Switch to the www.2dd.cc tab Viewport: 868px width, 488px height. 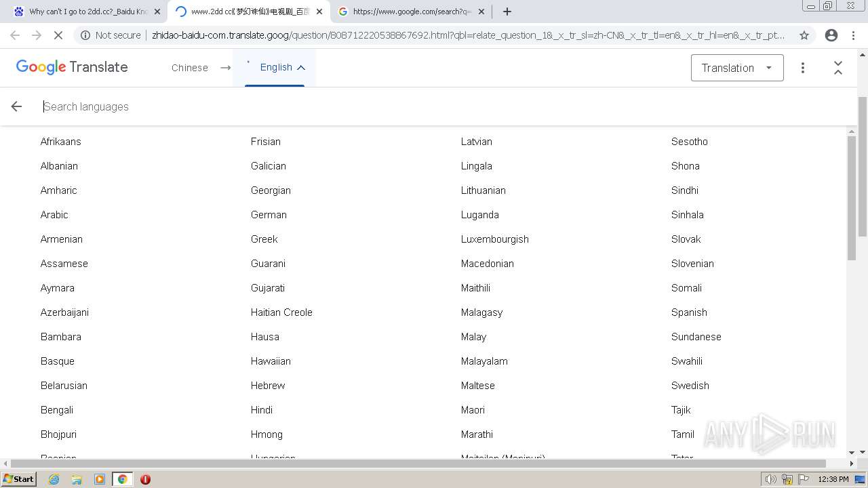(x=250, y=12)
